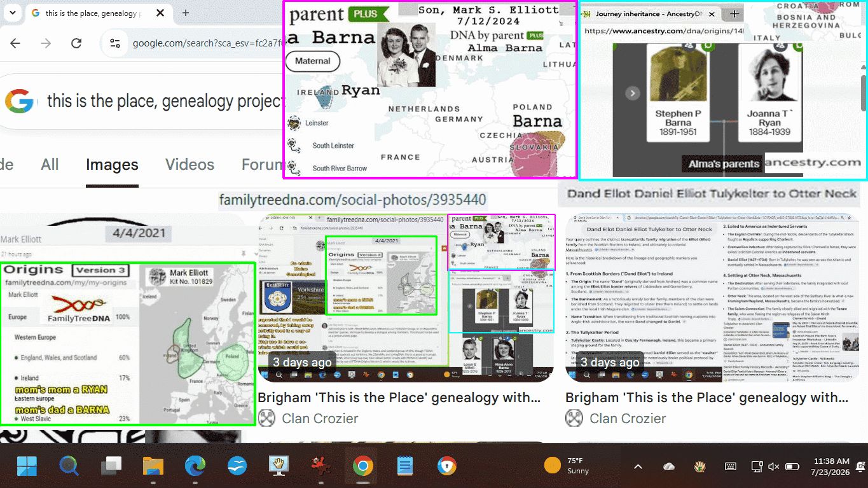Open Task View from the taskbar
Screen dimensions: 868x488
coord(111,466)
